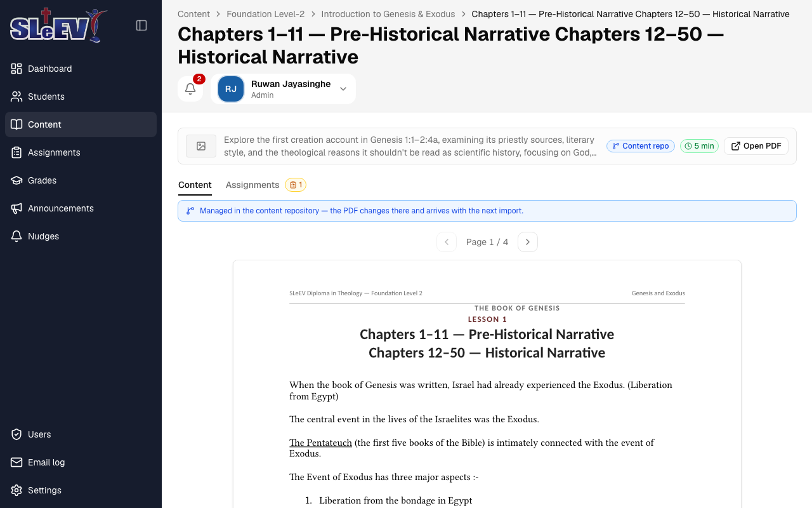Click the repository branch icon in banner
Viewport: 812px width, 508px height.
(190, 211)
